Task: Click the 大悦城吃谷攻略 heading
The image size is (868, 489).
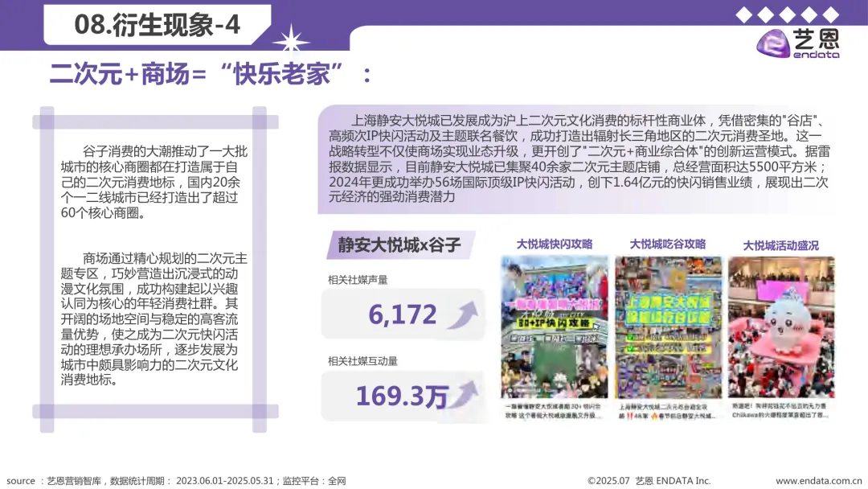Action: (668, 244)
